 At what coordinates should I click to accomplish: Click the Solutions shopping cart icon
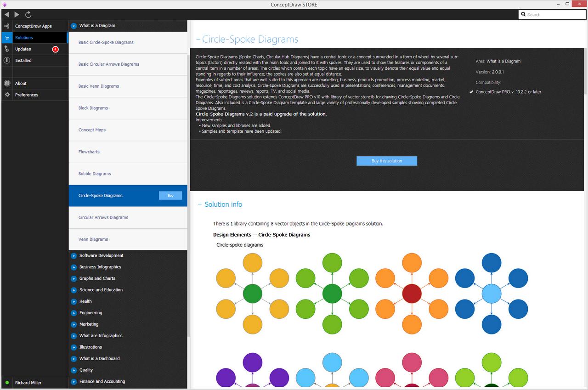coord(7,38)
